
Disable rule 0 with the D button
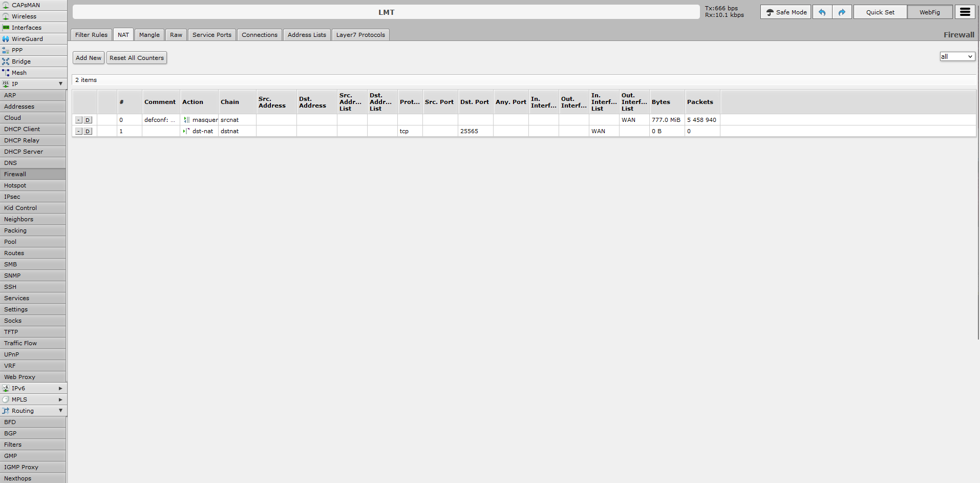(x=88, y=120)
